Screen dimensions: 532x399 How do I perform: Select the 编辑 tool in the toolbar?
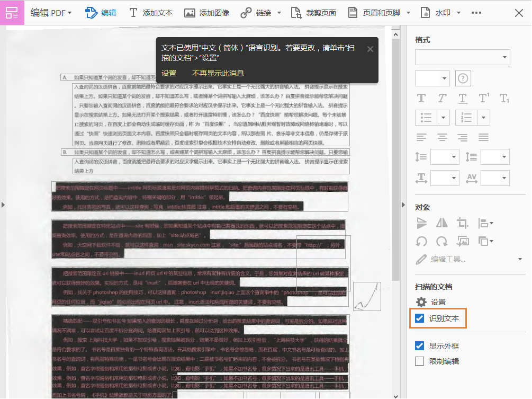[x=101, y=13]
